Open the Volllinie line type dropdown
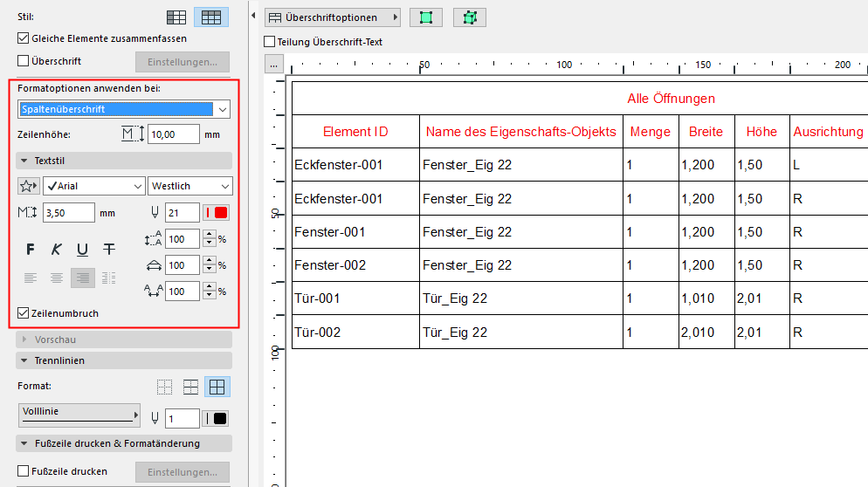Image resolution: width=868 pixels, height=487 pixels. pyautogui.click(x=79, y=415)
